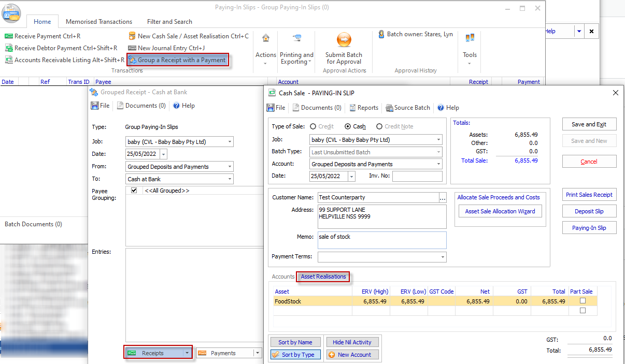Click the Receive Payment icon
This screenshot has width=625, height=364.
(9, 36)
